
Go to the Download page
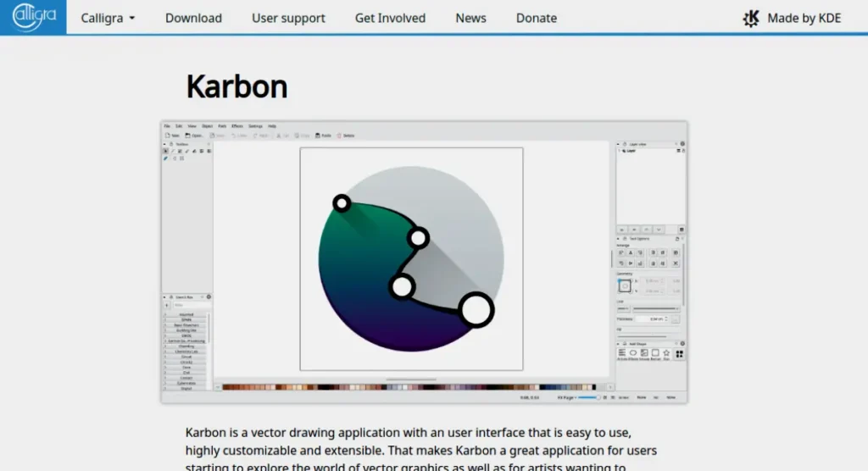click(x=193, y=18)
